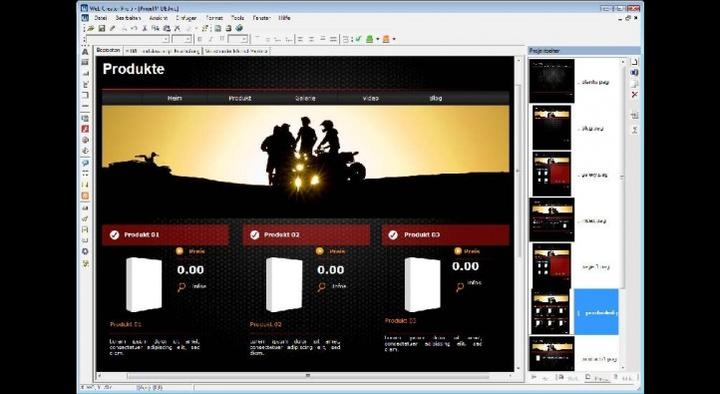Select the Produkt 03 red header
Image resolution: width=720 pixels, height=394 pixels.
pyautogui.click(x=445, y=235)
